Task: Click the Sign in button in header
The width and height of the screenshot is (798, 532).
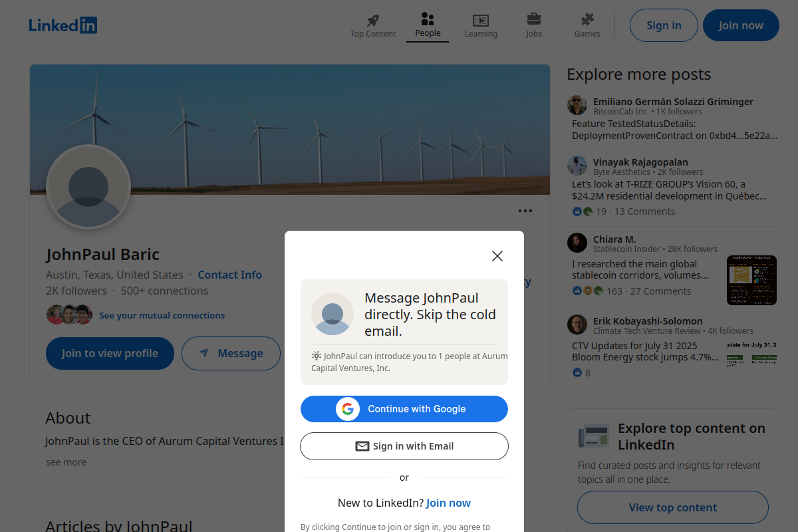Action: pos(664,25)
